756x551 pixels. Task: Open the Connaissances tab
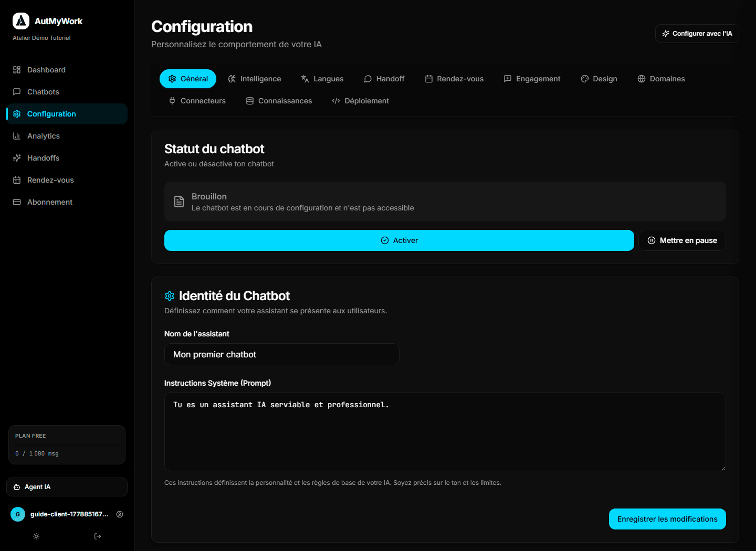(279, 101)
